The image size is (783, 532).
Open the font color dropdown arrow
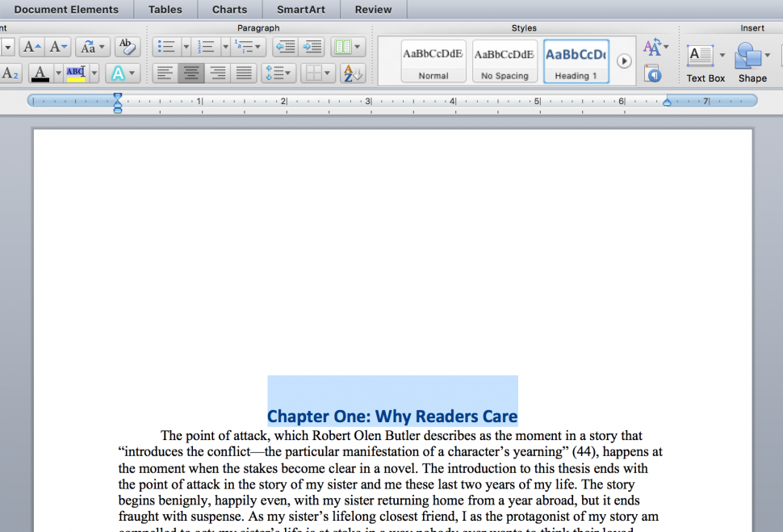coord(58,73)
